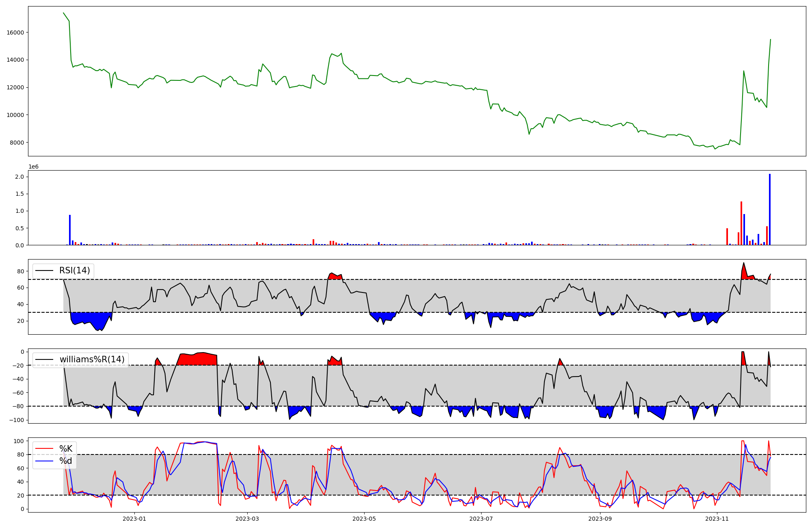Click the -100 Williams %R axis tick
Image resolution: width=812 pixels, height=528 pixels.
[17, 420]
